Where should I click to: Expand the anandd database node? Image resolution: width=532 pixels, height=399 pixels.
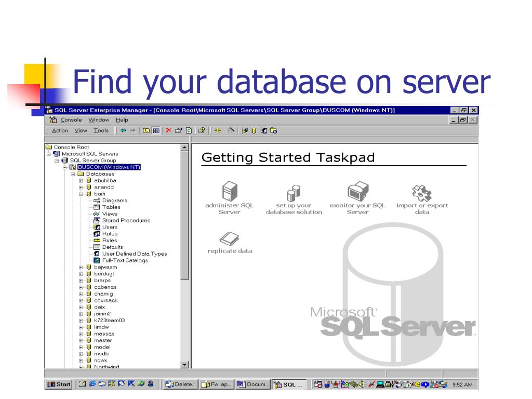(x=81, y=187)
